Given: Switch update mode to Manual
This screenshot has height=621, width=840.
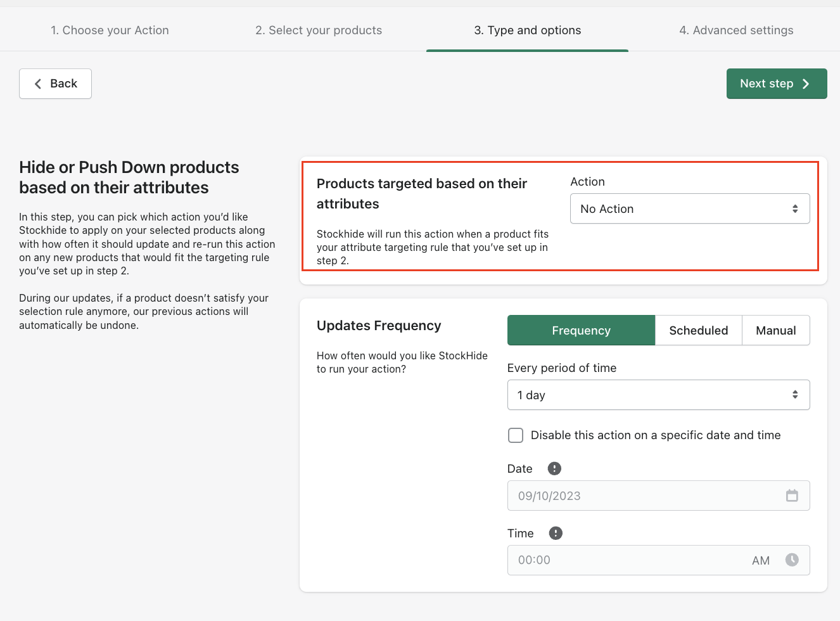Looking at the screenshot, I should pos(775,330).
